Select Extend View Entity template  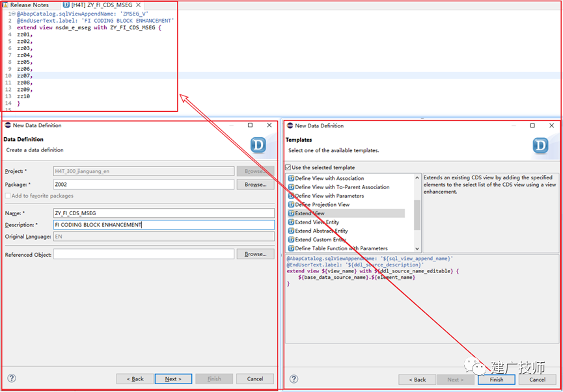317,222
